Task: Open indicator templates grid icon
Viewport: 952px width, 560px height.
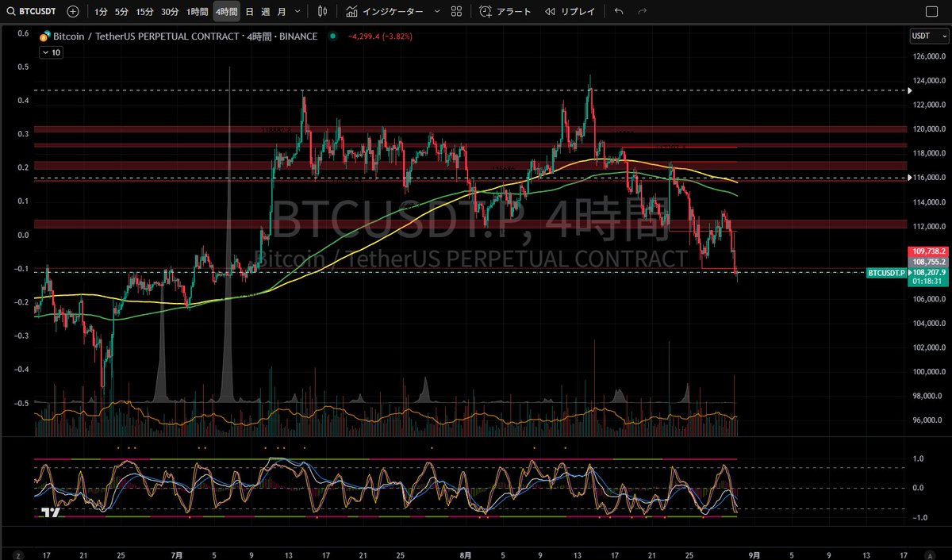Action: click(456, 12)
